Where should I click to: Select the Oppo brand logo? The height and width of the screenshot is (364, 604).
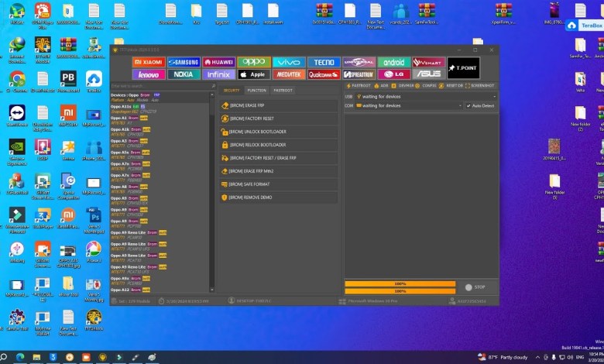pos(254,62)
